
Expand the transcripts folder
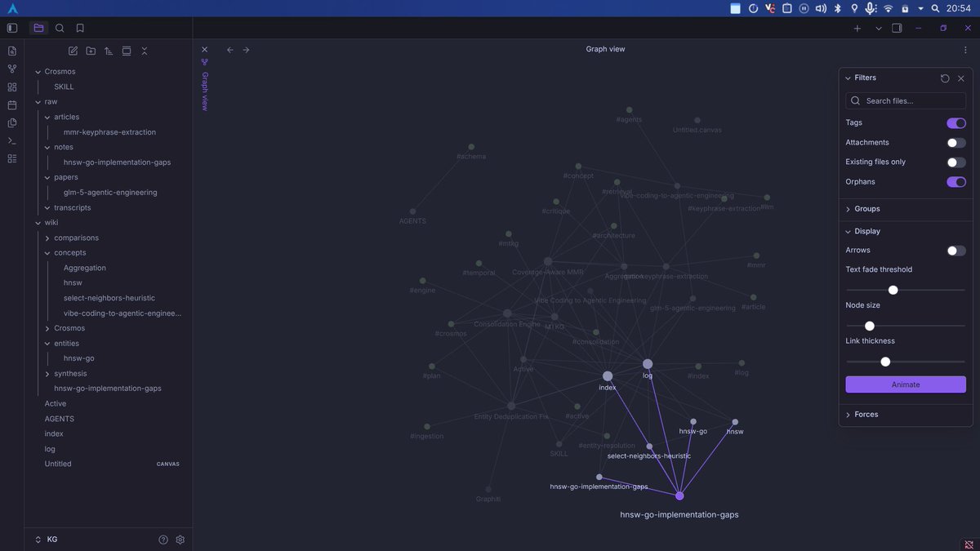pos(47,207)
